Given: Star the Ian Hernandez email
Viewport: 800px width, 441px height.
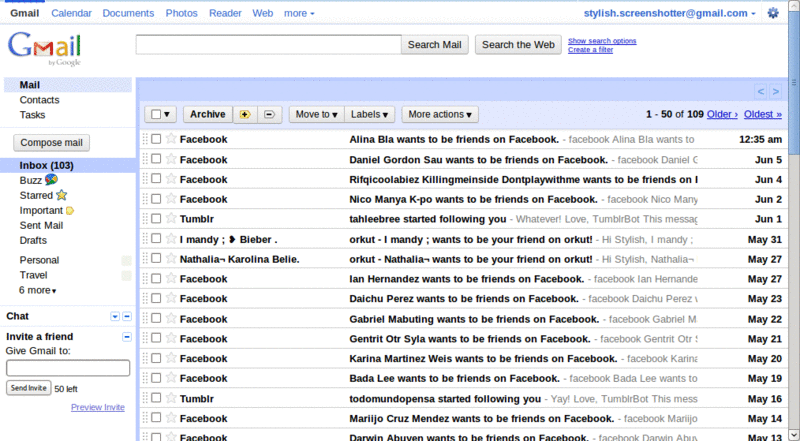Looking at the screenshot, I should pos(171,279).
